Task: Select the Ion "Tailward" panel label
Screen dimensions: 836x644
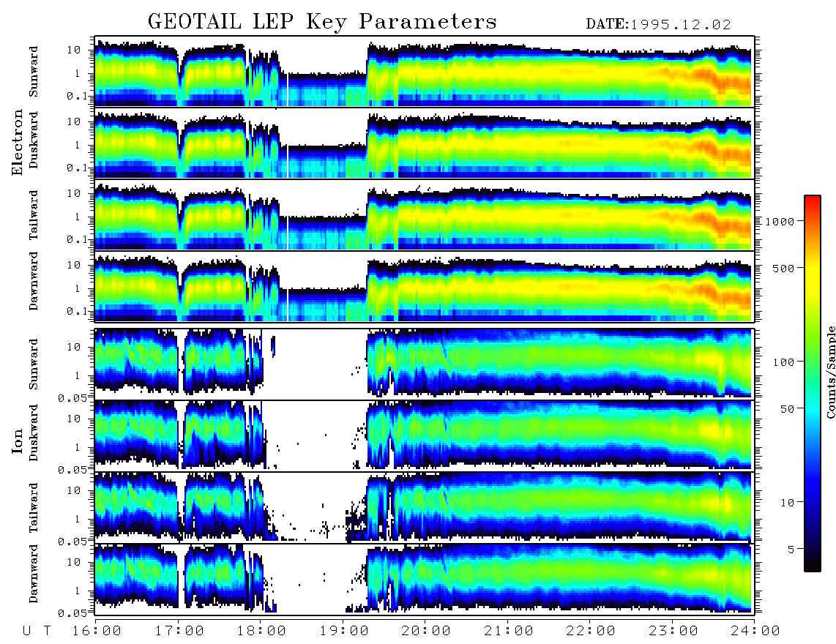Action: tap(34, 508)
